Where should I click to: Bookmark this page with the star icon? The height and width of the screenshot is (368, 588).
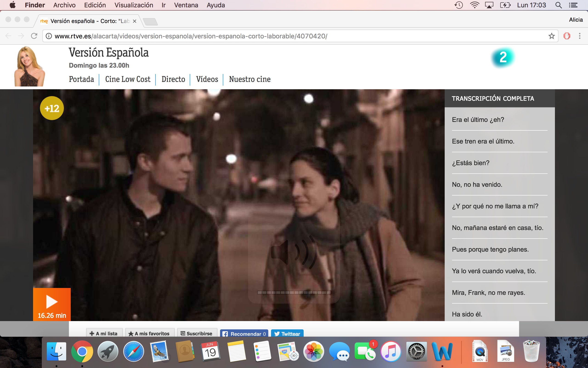[x=551, y=36]
